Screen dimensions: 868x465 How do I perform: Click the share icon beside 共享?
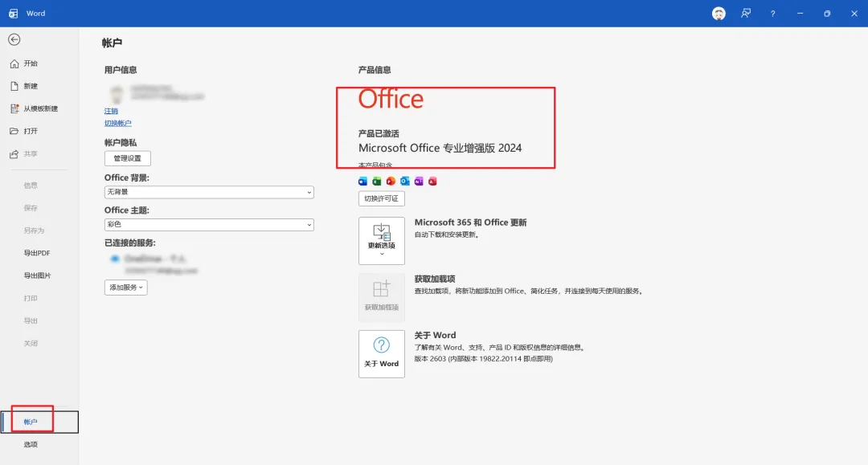tap(14, 153)
